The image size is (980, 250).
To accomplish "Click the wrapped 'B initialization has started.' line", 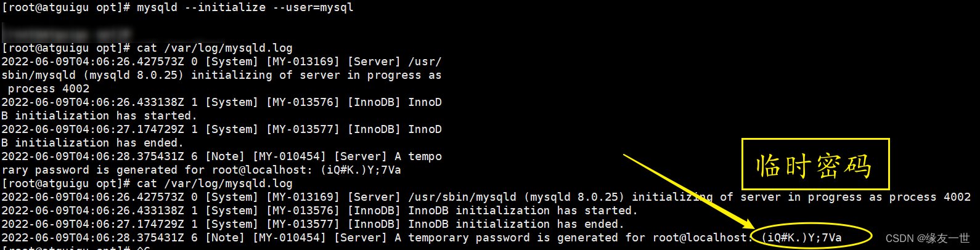I will point(99,116).
